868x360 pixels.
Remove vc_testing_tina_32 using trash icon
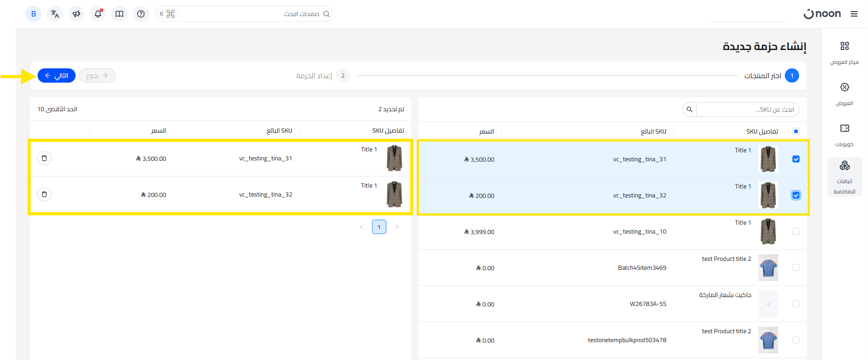click(44, 194)
